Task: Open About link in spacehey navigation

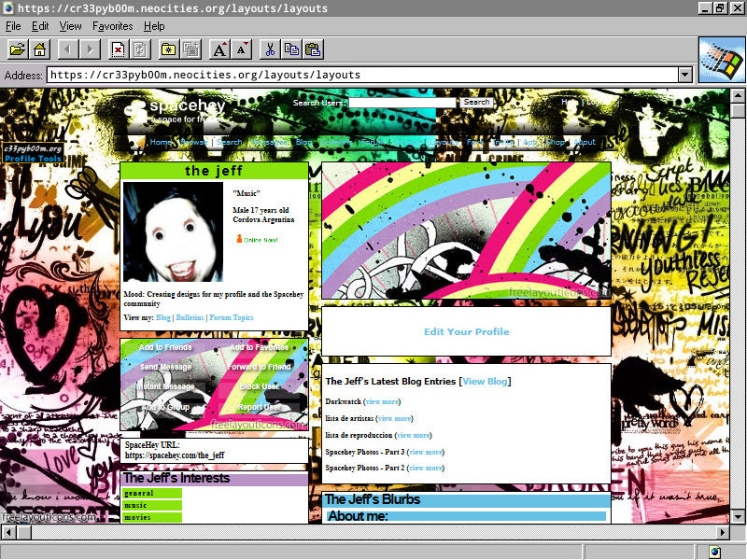Action: (x=585, y=142)
